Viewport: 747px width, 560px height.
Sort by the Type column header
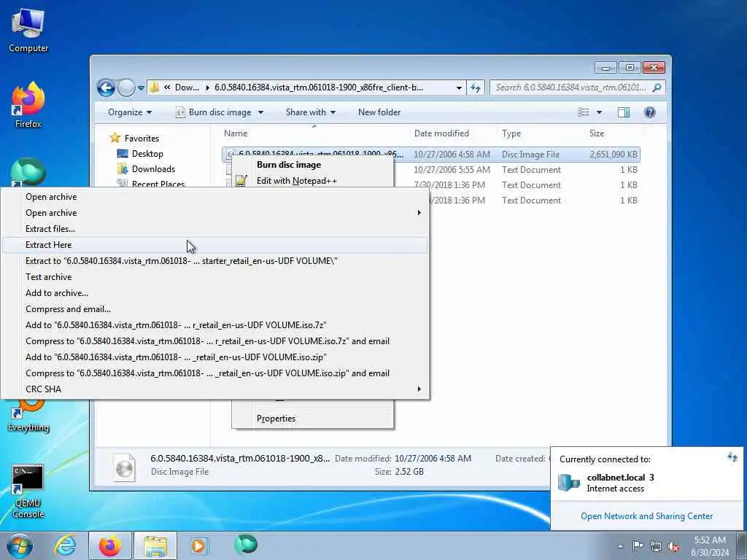(x=541, y=133)
